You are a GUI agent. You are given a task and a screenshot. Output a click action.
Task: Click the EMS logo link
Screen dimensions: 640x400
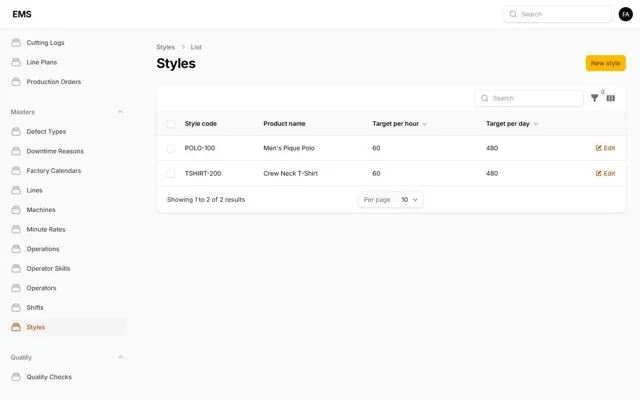22,14
